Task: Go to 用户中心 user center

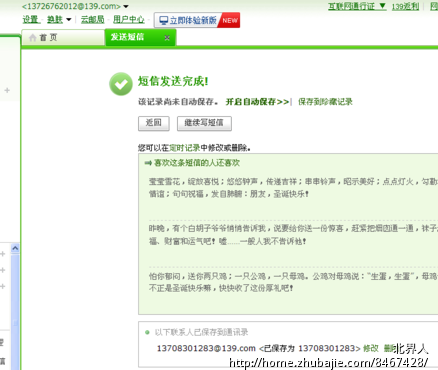Action: [x=128, y=20]
